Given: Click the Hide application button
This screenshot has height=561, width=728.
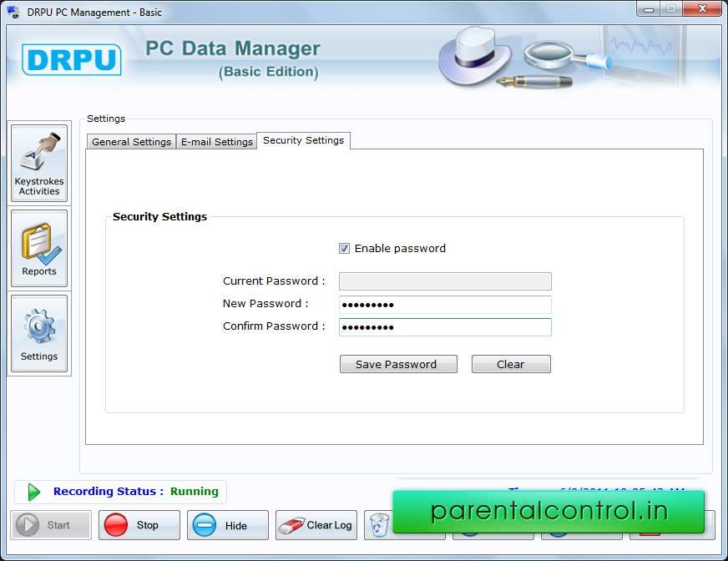Looking at the screenshot, I should coord(227,525).
